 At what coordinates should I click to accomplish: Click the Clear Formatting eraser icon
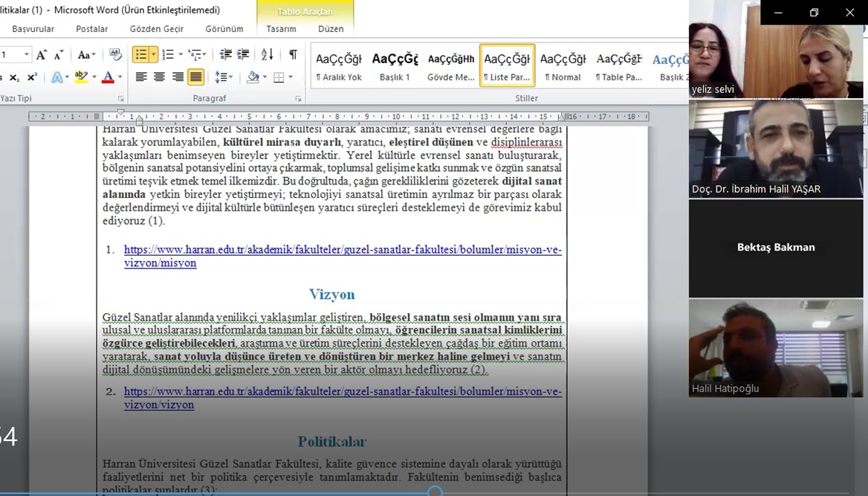click(x=115, y=55)
